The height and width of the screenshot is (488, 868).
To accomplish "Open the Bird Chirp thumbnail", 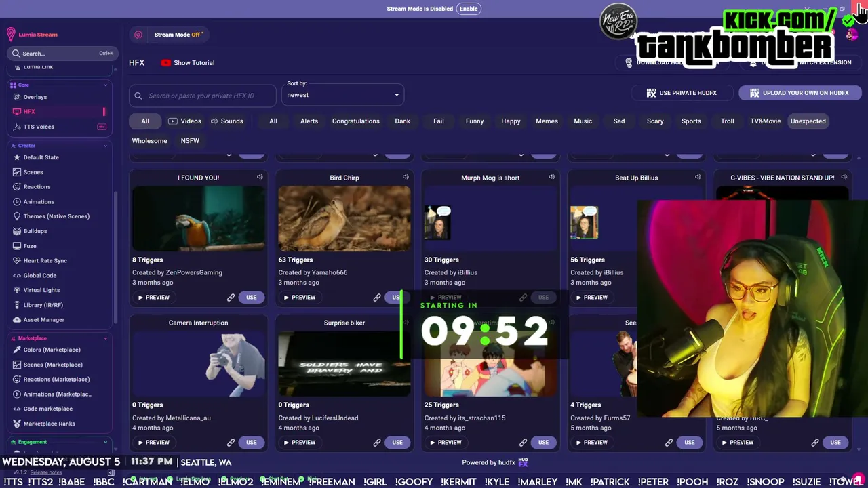I will point(344,219).
